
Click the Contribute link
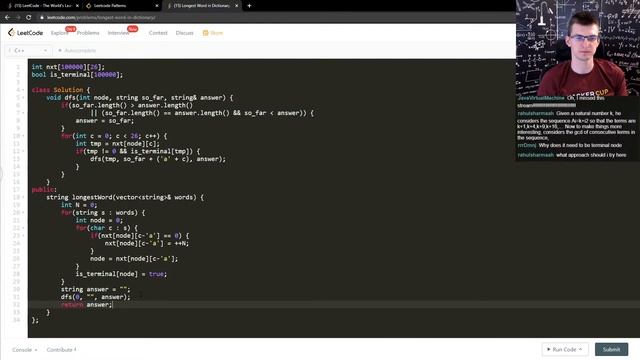coord(61,350)
